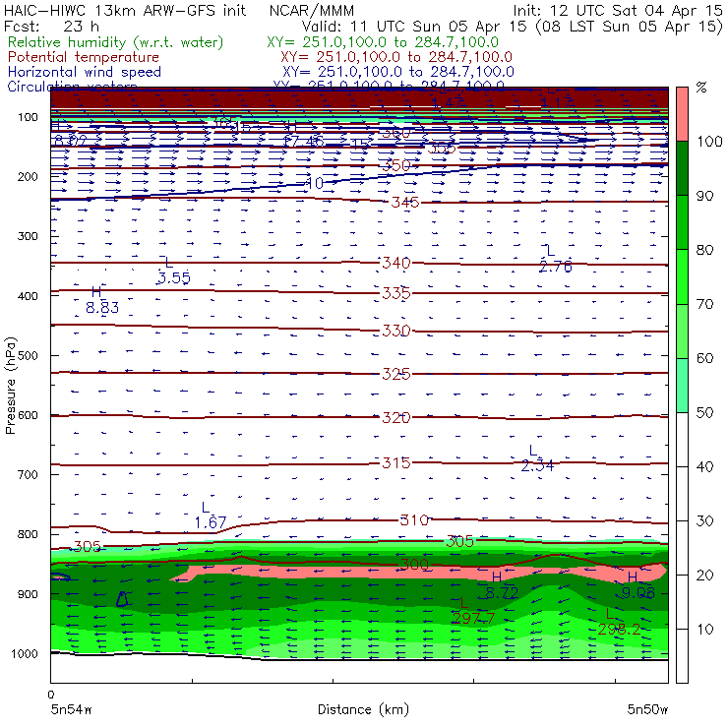This screenshot has height=728, width=728.
Task: Click the 'NCAR/MMM' header text
Action: pyautogui.click(x=312, y=11)
